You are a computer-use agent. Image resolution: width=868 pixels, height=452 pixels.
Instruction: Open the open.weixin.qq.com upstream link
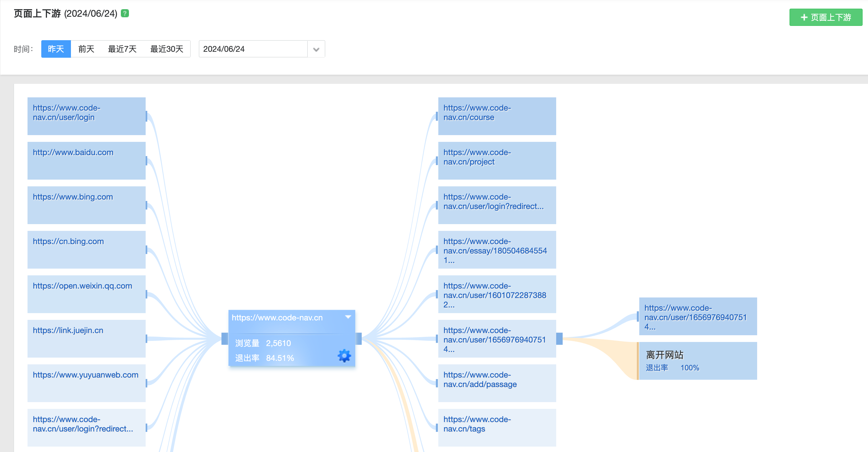[82, 286]
